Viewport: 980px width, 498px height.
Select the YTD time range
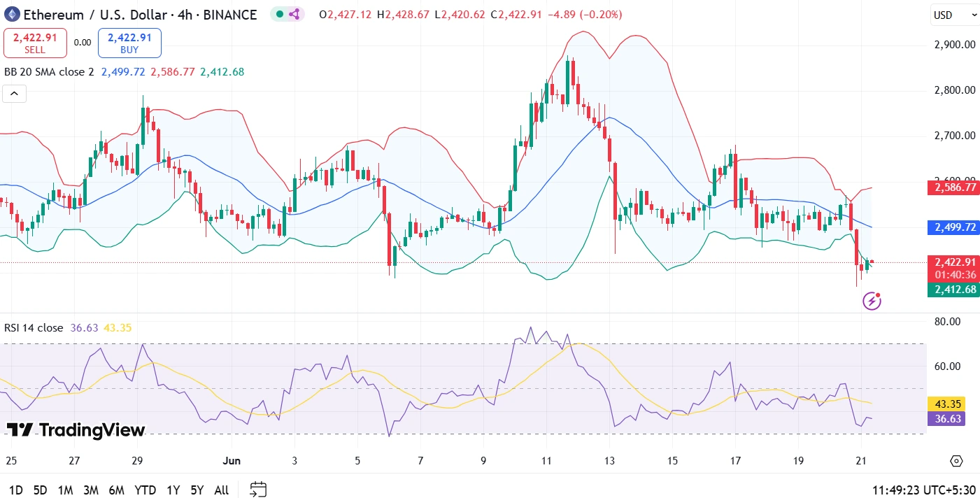coord(145,490)
